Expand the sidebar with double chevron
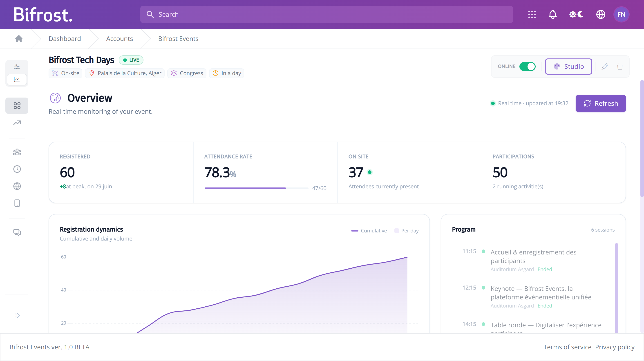Viewport: 644px width, 361px height. pyautogui.click(x=17, y=316)
